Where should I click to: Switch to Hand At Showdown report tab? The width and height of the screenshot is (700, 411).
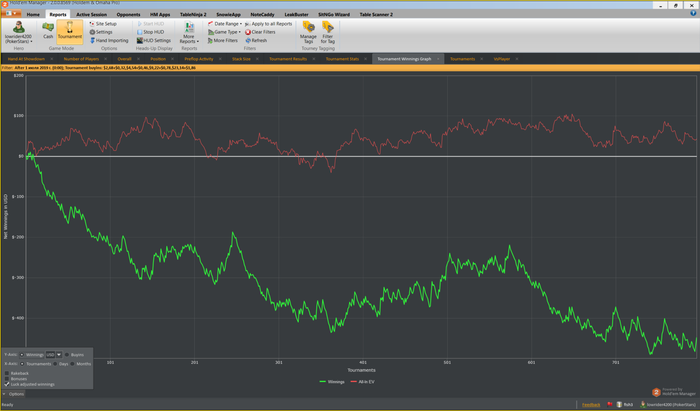(26, 59)
